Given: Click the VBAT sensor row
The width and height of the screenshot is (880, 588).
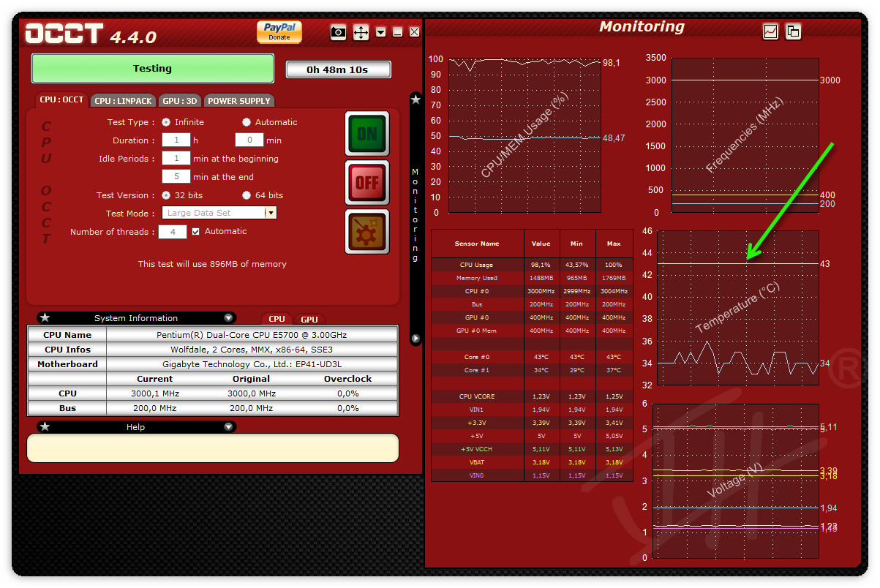Looking at the screenshot, I should (532, 462).
